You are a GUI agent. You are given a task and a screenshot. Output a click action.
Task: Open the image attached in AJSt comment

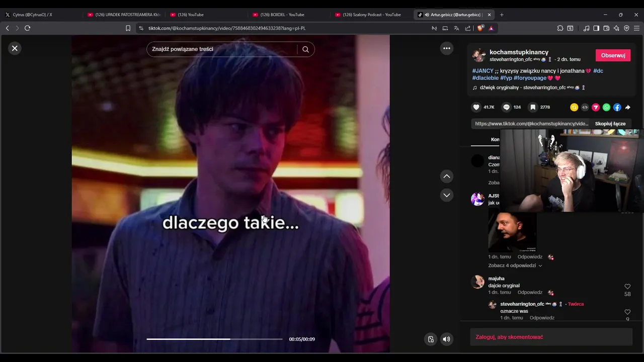pyautogui.click(x=512, y=232)
